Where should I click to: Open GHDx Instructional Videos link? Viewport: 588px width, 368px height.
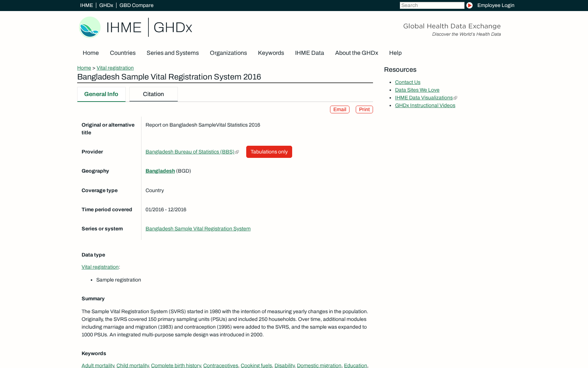coord(425,105)
